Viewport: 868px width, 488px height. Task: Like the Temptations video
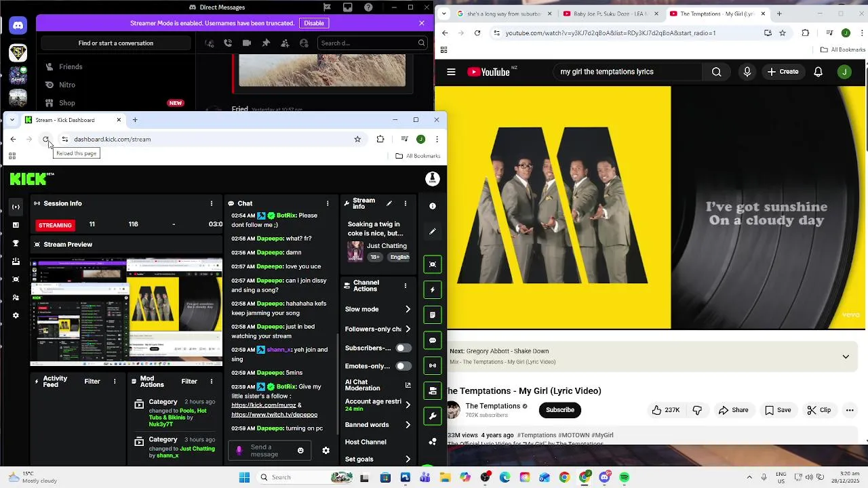tap(666, 410)
